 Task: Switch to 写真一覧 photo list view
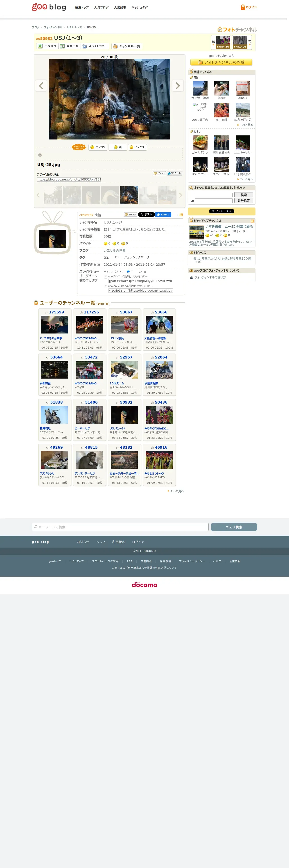(69, 46)
